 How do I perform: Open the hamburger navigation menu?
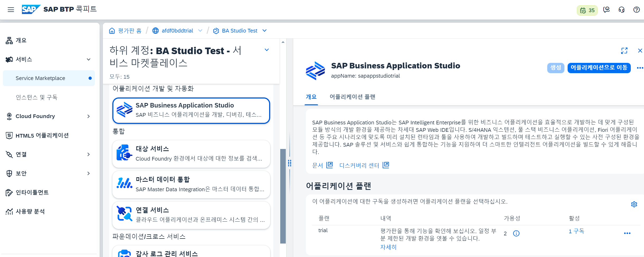[x=11, y=10]
